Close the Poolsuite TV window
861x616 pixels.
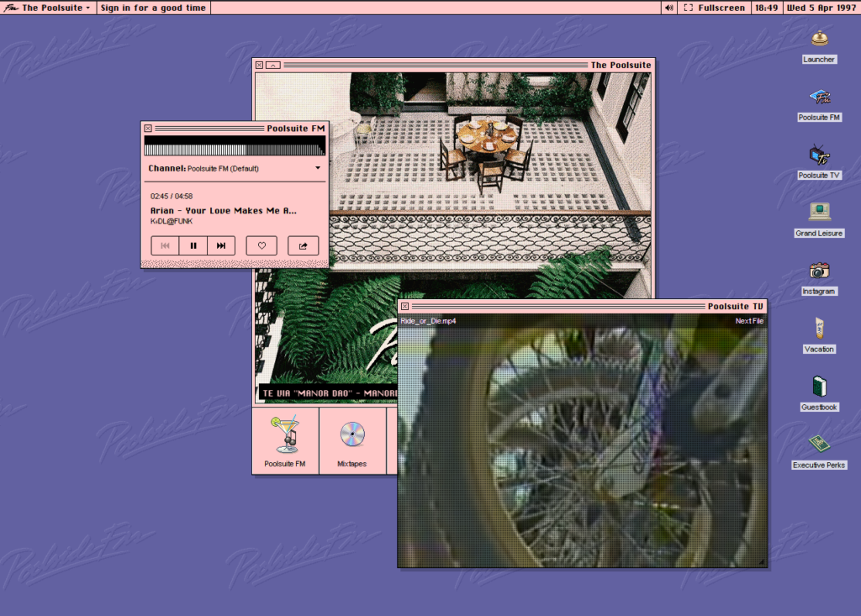pyautogui.click(x=404, y=307)
